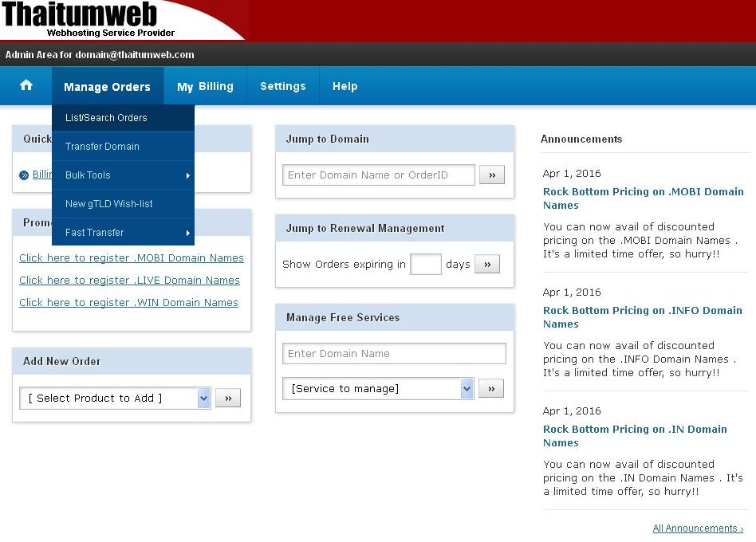Select the Bulk Tools menu entry
Screen dimensions: 756x542
[x=123, y=175]
